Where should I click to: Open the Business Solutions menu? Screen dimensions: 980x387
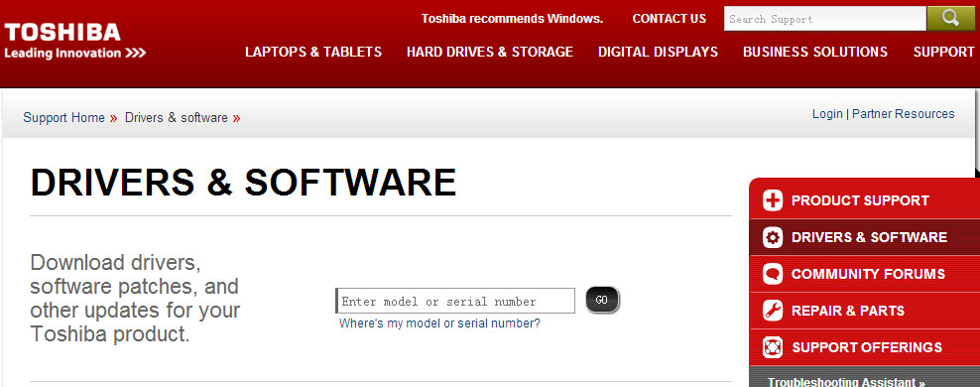coord(815,52)
